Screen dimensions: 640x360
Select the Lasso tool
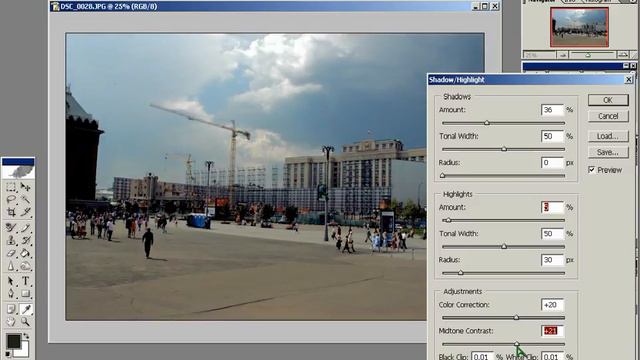11,200
